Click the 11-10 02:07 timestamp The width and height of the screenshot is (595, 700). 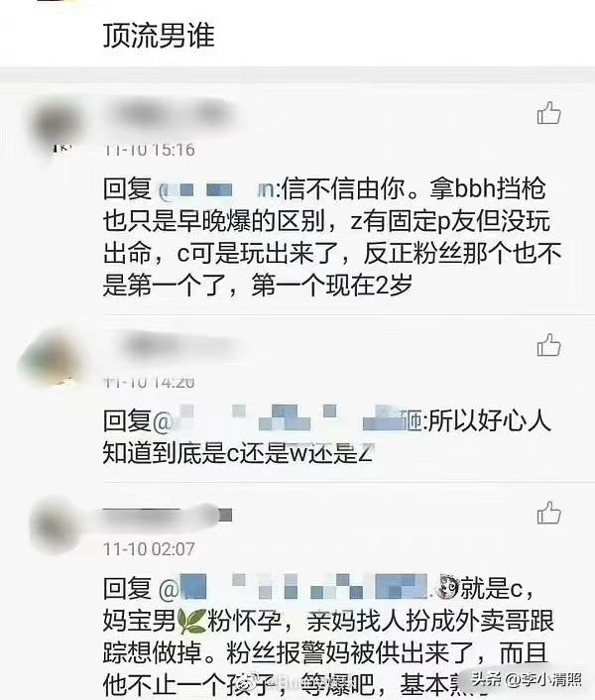[x=149, y=548]
